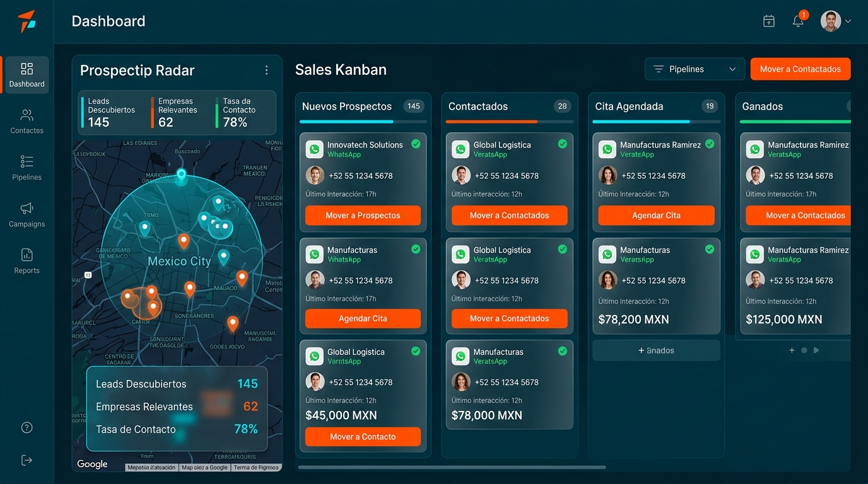Click WhatsApp icon on the $78,000 MXN card
The width and height of the screenshot is (868, 484).
pos(460,356)
